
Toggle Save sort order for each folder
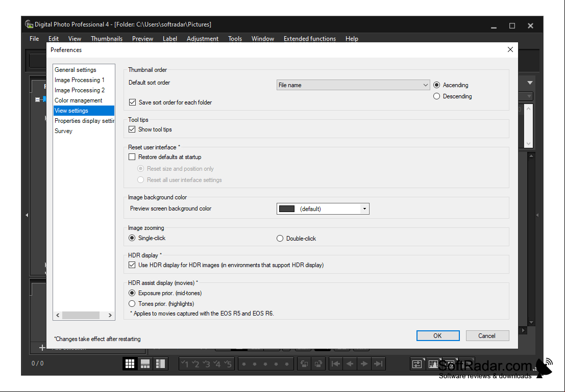[133, 102]
